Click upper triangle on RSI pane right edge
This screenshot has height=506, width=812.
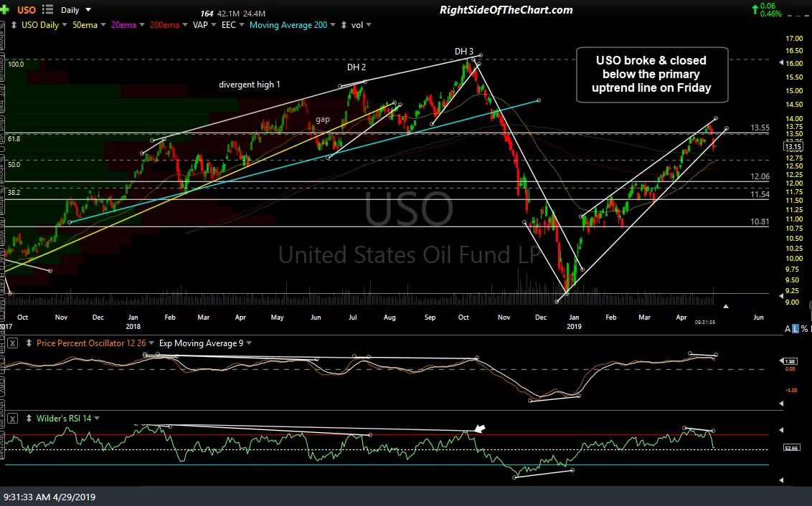(x=781, y=430)
